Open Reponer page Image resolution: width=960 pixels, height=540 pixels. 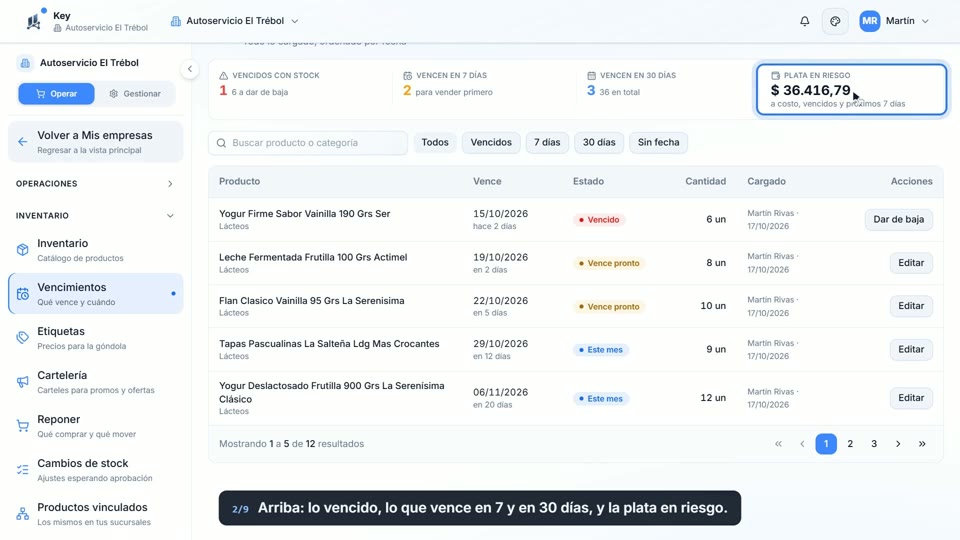pos(96,426)
